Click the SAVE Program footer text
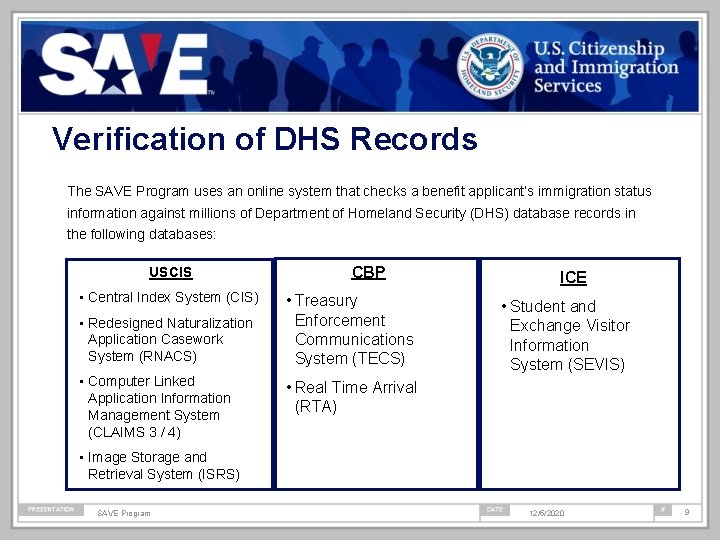 click(124, 513)
